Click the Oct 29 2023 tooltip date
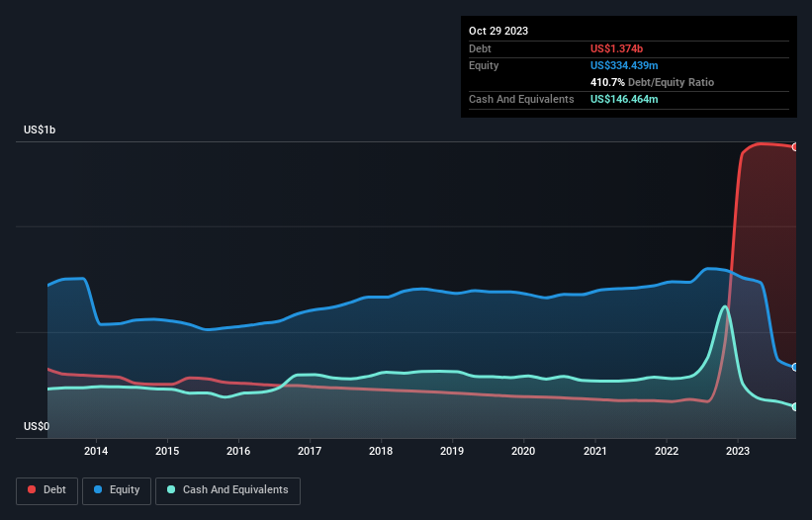The width and height of the screenshot is (812, 520). [x=498, y=31]
